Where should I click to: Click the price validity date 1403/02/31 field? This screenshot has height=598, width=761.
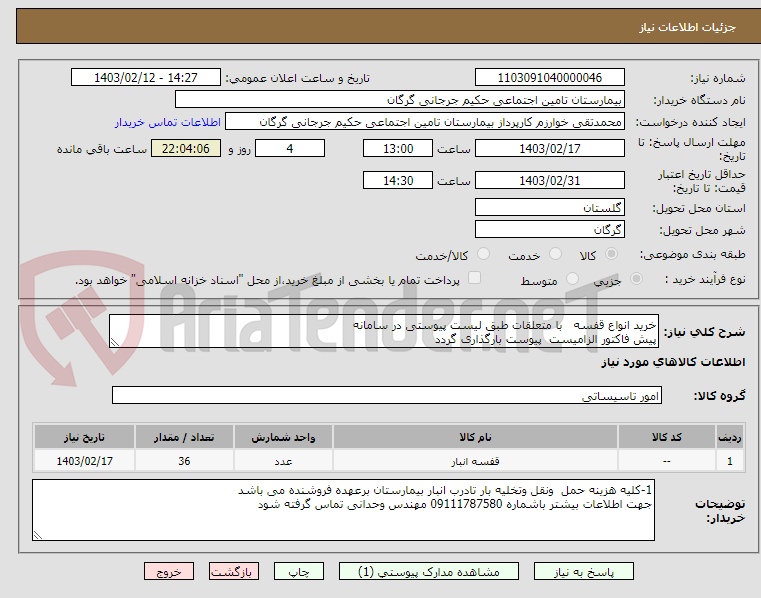pos(549,180)
